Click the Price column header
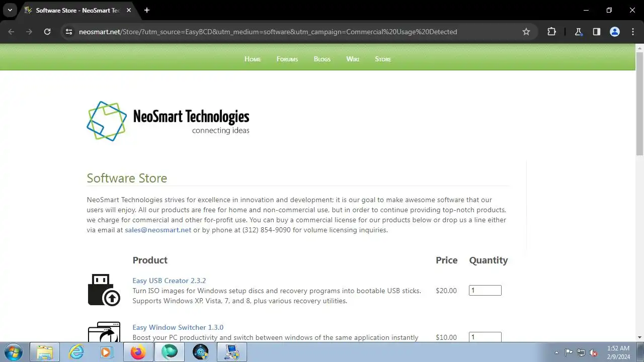This screenshot has height=362, width=644. (447, 260)
